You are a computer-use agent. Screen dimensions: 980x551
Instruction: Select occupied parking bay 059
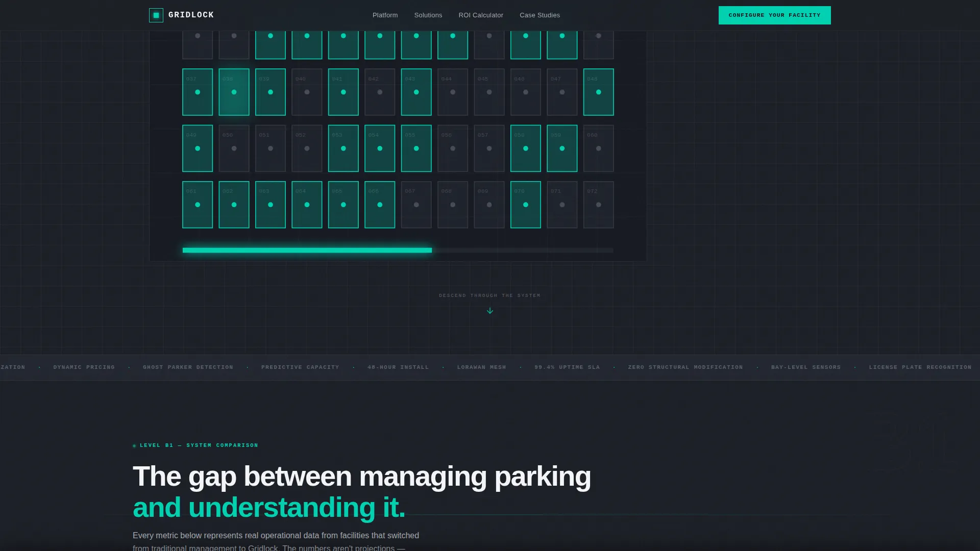coord(562,148)
